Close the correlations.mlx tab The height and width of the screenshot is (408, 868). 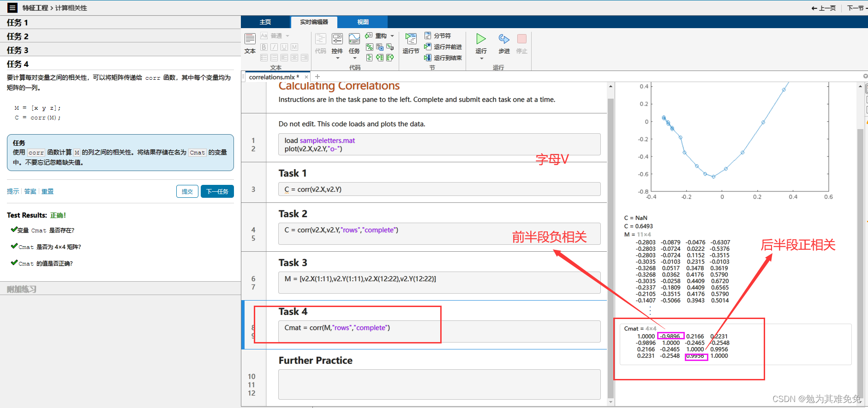click(306, 77)
